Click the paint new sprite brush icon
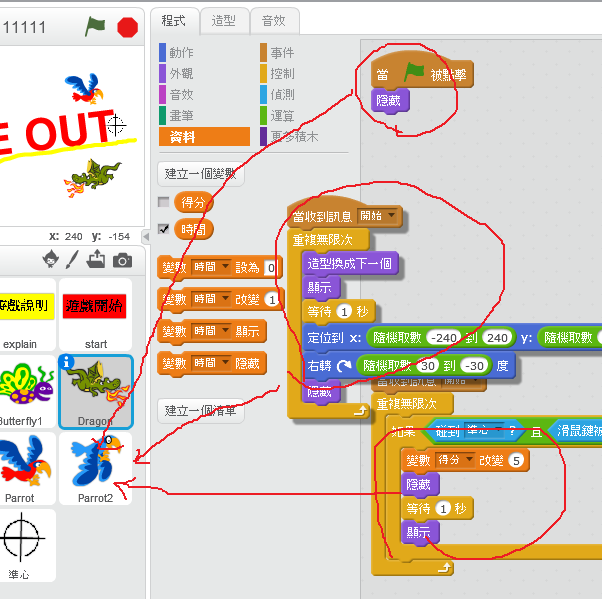This screenshot has width=602, height=599. pyautogui.click(x=72, y=260)
